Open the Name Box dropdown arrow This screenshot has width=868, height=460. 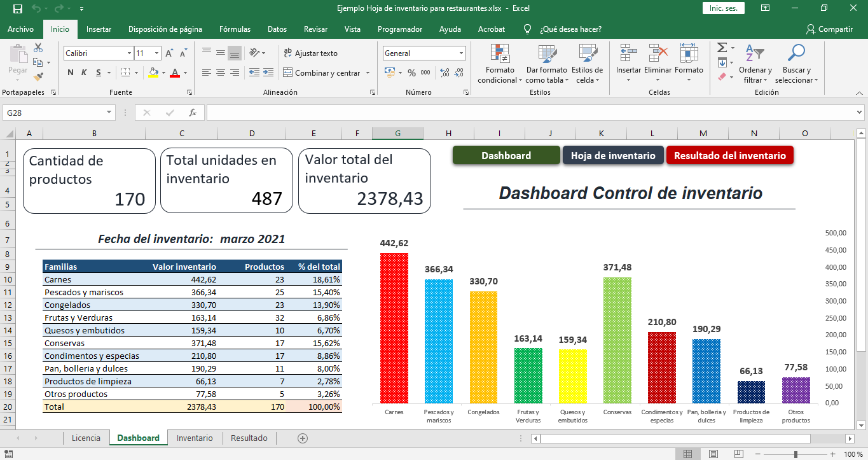tap(109, 113)
